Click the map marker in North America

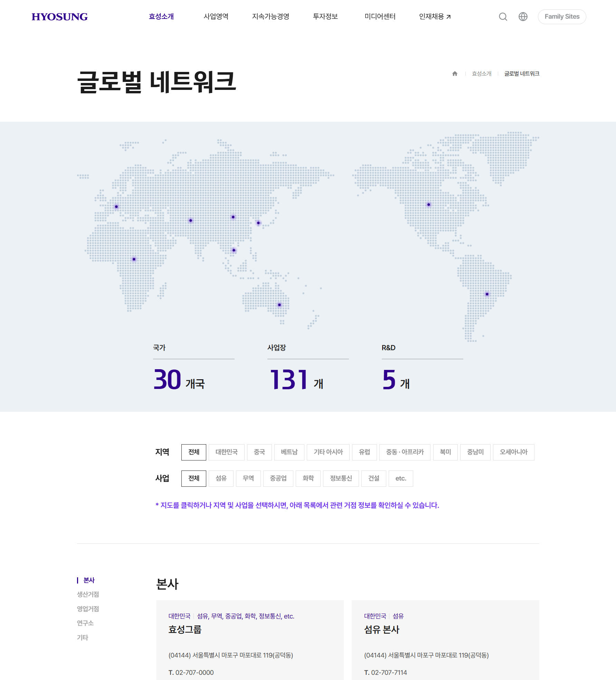(429, 205)
